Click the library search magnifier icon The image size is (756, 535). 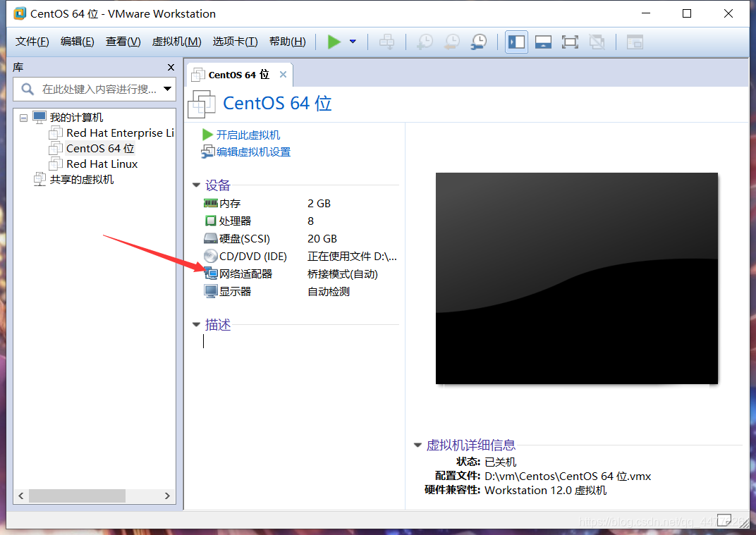coord(28,89)
